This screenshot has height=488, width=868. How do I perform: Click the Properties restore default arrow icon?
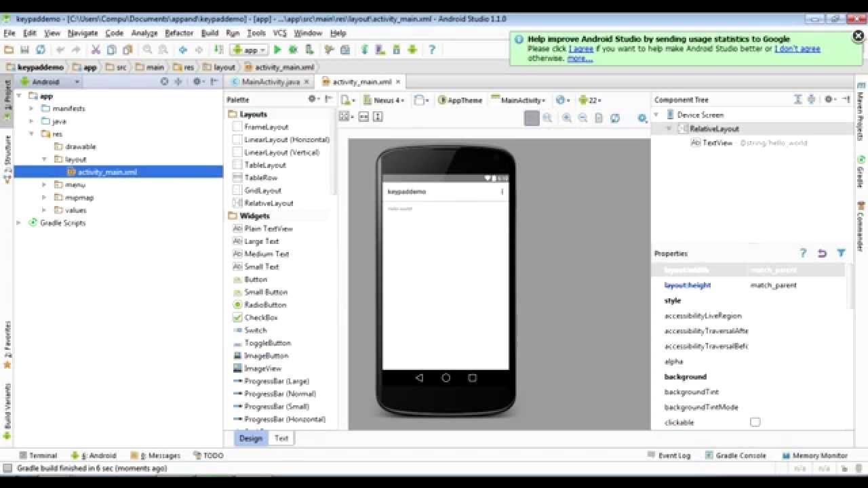click(x=822, y=253)
